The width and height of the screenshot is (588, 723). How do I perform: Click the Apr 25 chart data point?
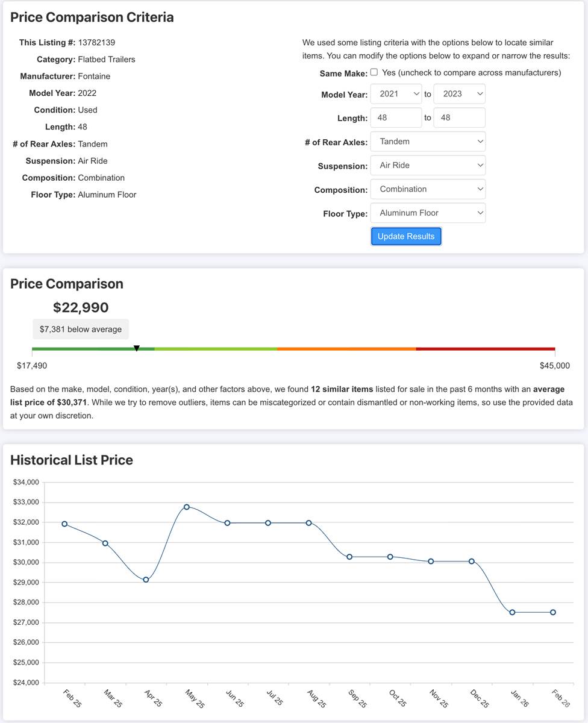[x=146, y=580]
